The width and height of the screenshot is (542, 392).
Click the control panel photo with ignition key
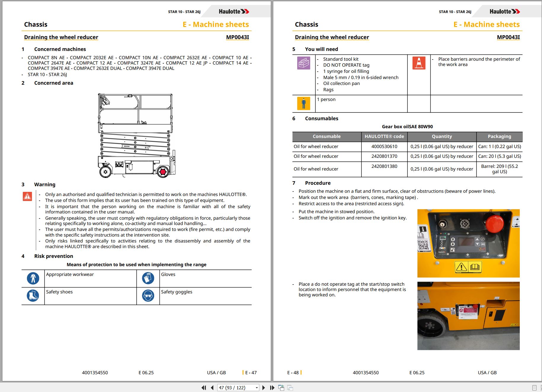pos(468,243)
